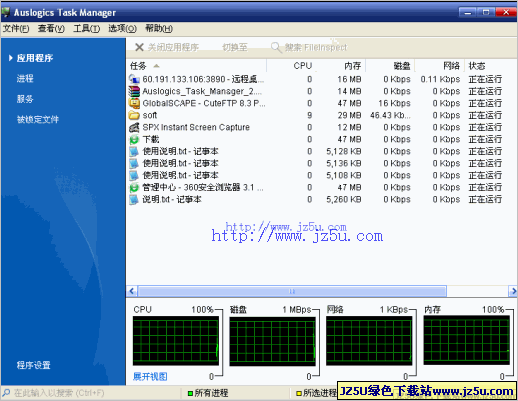Click the X icon of 关闭应用程序

point(139,47)
